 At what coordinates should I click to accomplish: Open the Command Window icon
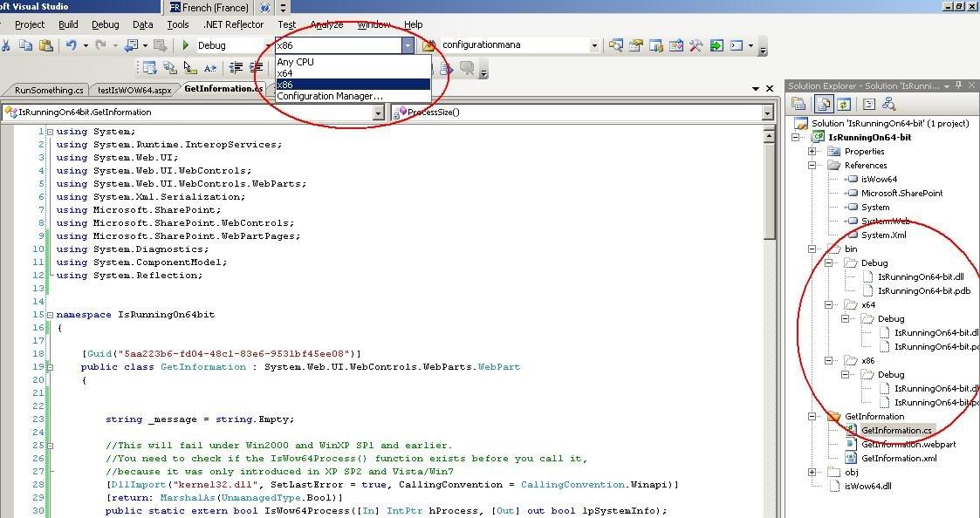tap(737, 45)
